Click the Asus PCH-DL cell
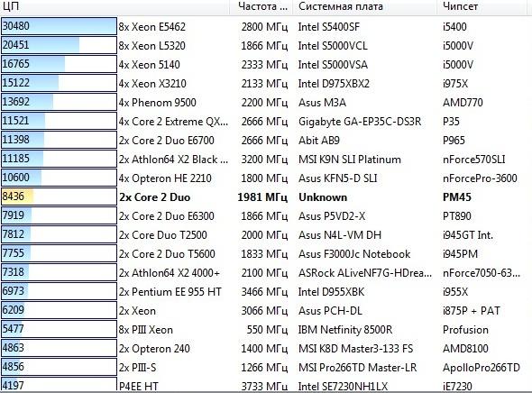This screenshot has width=532, height=393. (x=330, y=311)
